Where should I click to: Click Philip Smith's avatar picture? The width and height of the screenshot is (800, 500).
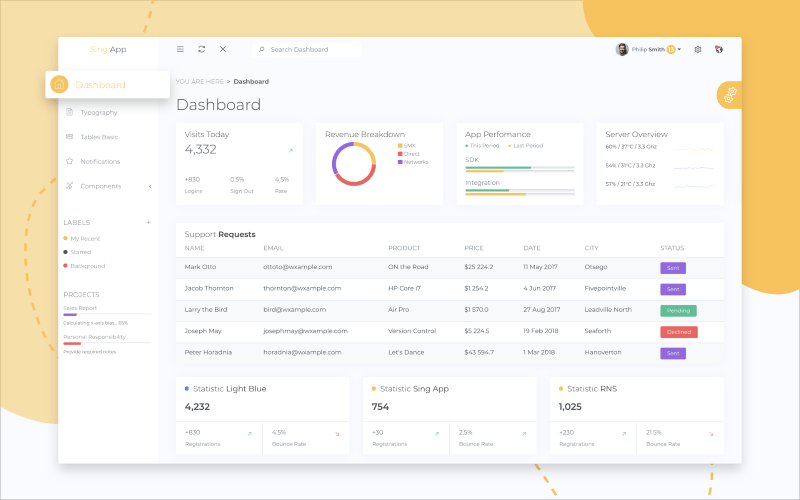pos(622,49)
